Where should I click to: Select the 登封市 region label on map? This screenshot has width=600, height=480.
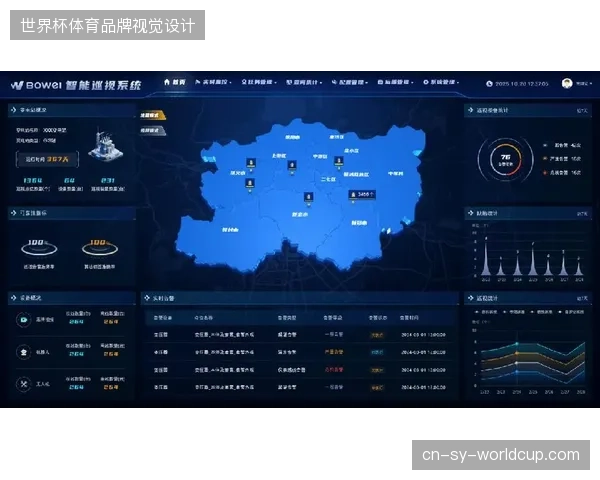tap(230, 230)
